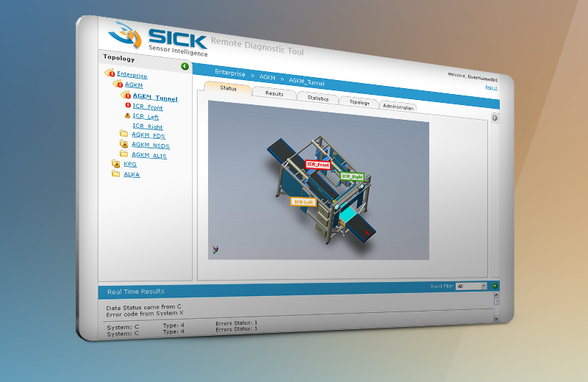Click the AGKM_ALIS folder icon
This screenshot has height=382, width=588.
[x=123, y=154]
